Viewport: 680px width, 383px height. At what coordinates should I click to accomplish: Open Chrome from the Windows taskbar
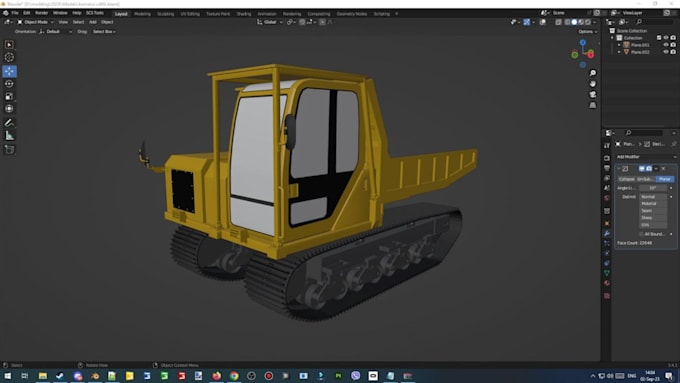234,376
